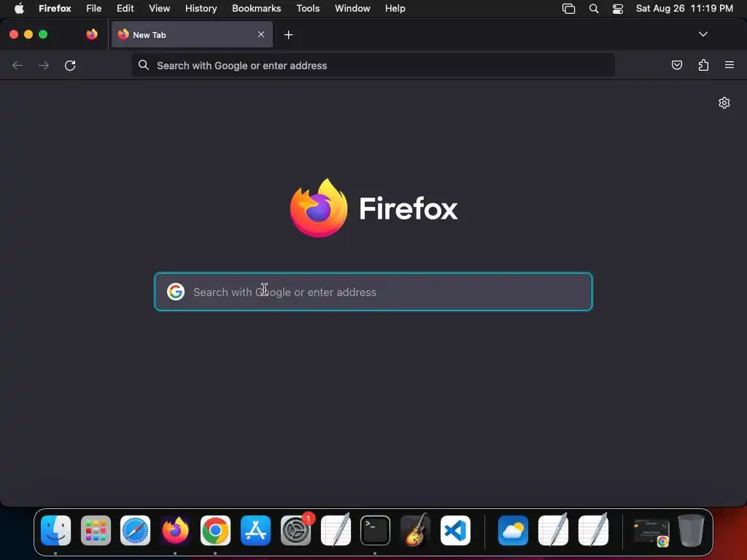Open Weather app from the Dock
This screenshot has height=560, width=747.
(x=513, y=530)
